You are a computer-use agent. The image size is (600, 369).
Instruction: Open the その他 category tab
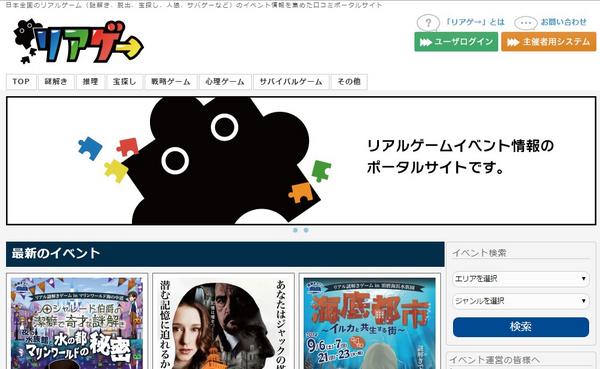349,82
